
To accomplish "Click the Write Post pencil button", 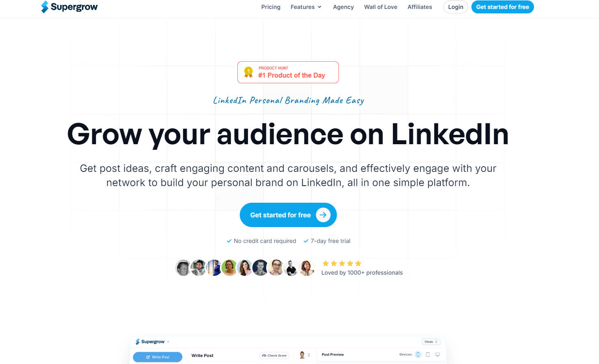I will coord(158,357).
